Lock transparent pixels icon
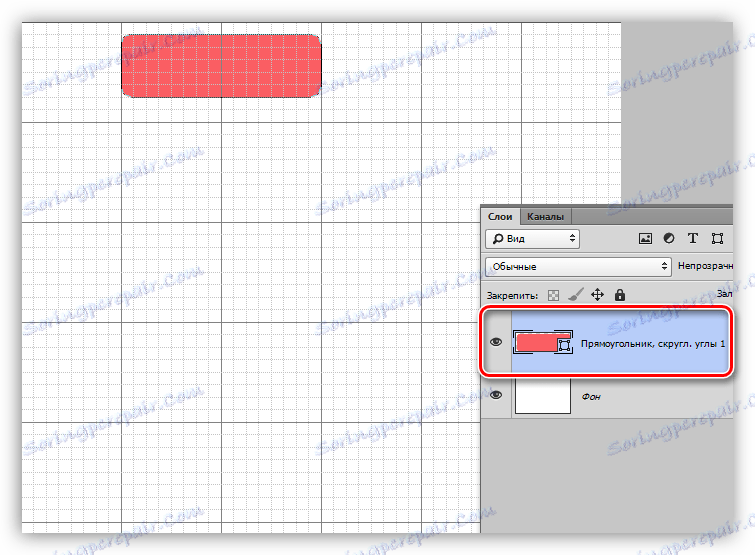 tap(553, 295)
